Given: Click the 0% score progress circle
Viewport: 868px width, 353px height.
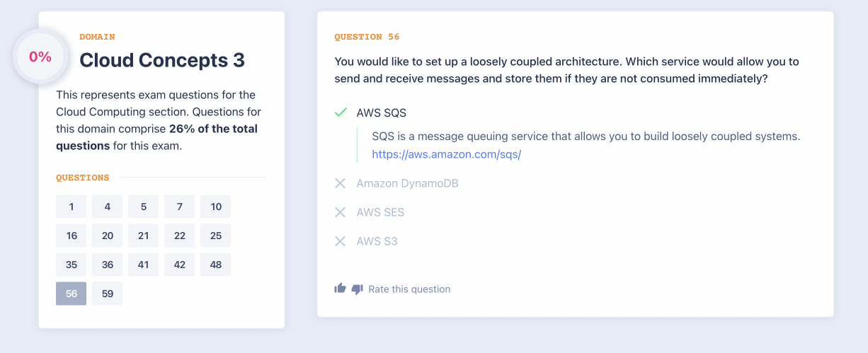Looking at the screenshot, I should (40, 57).
